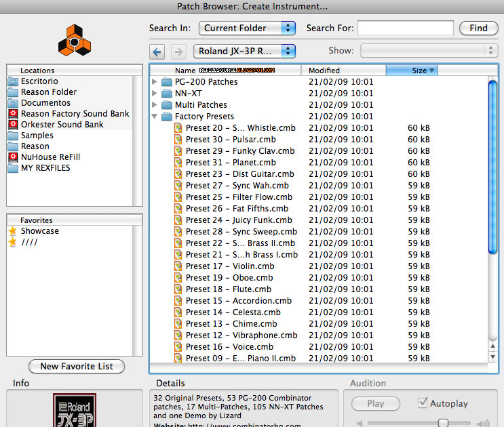This screenshot has width=504, height=427.
Task: Click Orkester Sound Bank refill icon
Action: click(13, 125)
